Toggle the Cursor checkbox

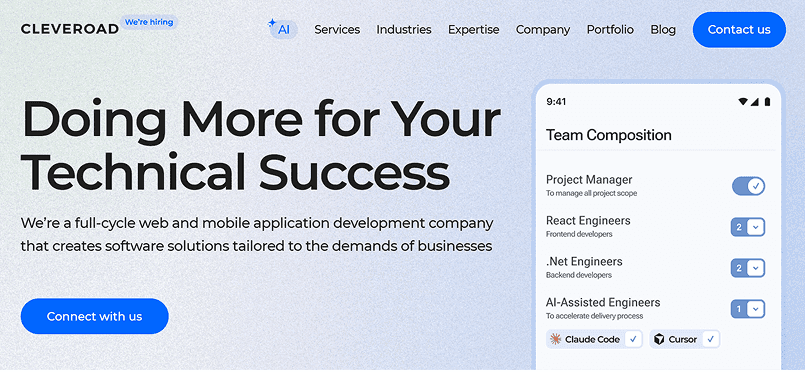(711, 339)
